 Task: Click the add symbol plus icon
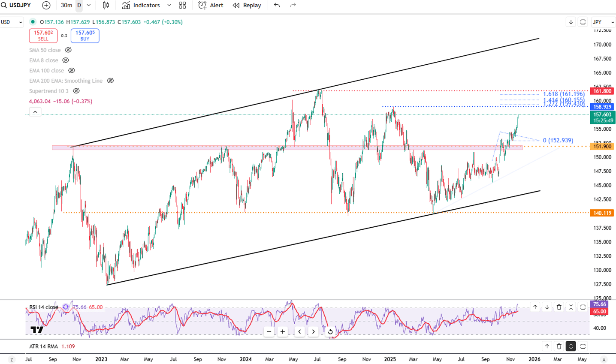coord(46,5)
